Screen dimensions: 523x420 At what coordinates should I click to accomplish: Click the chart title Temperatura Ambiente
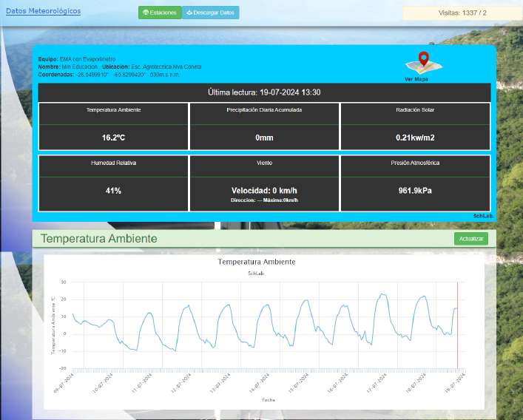click(257, 262)
